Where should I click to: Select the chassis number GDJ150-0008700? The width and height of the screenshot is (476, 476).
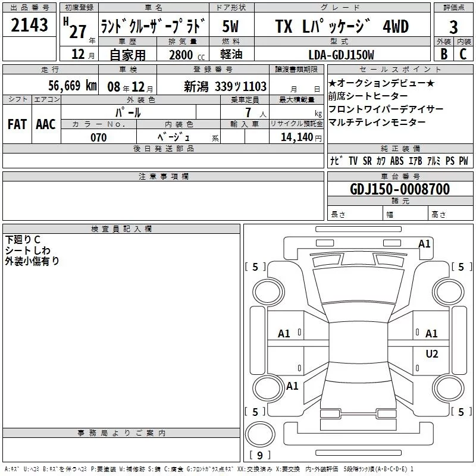(x=399, y=189)
